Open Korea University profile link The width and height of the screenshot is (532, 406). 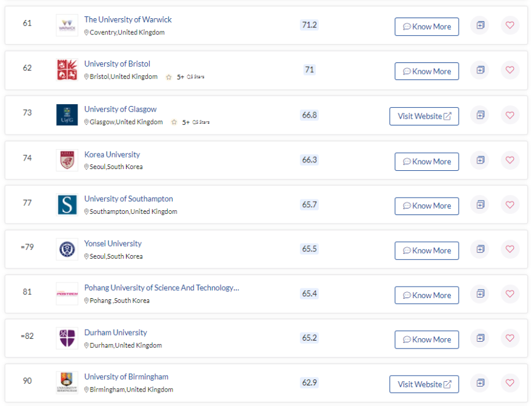click(x=112, y=155)
